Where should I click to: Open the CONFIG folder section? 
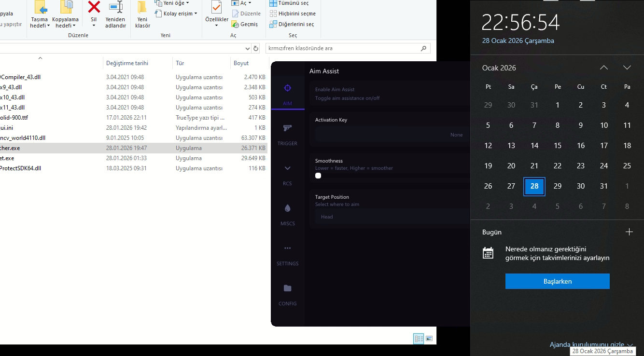[287, 294]
